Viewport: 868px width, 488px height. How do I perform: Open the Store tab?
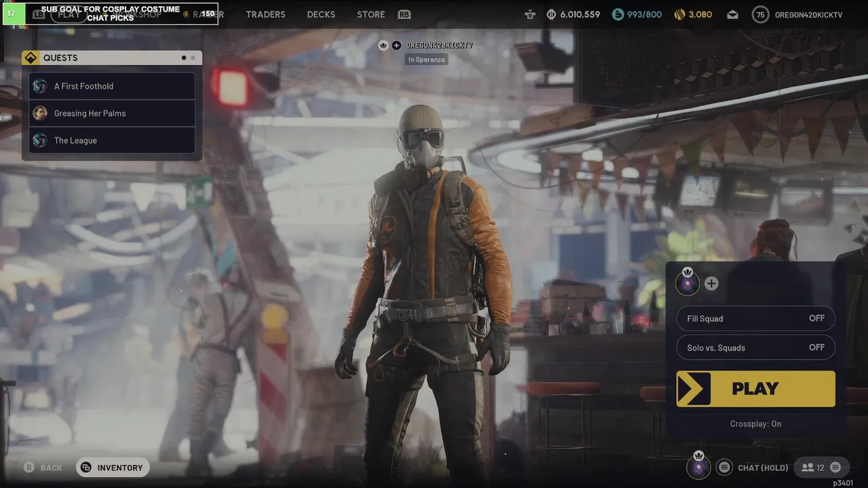371,14
